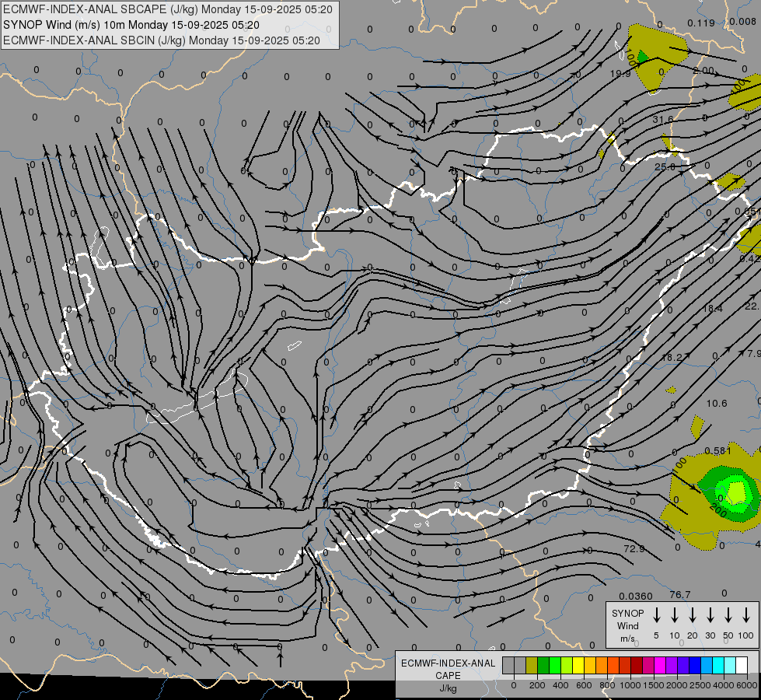
Task: Click the 4000 CAPE legend tick label
Action: point(724,685)
